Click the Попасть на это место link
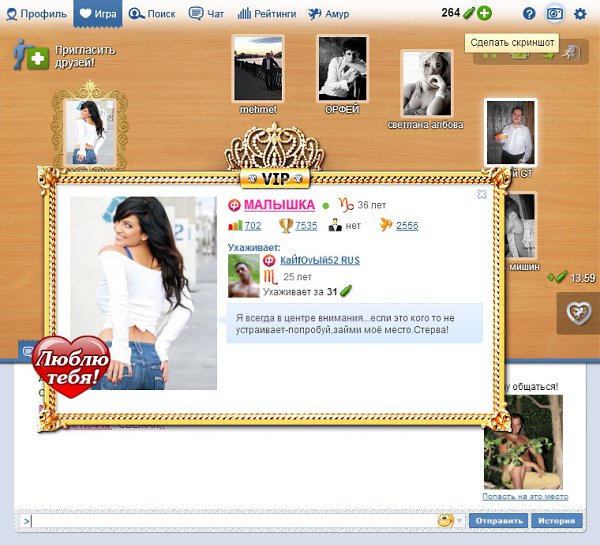Image resolution: width=600 pixels, height=545 pixels. coord(525,496)
